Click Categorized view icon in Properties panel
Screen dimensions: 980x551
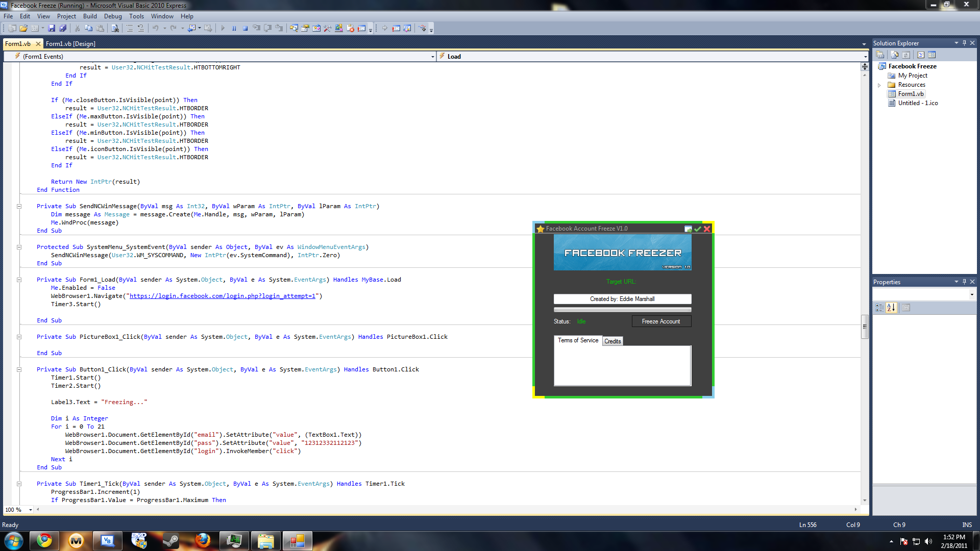click(879, 308)
